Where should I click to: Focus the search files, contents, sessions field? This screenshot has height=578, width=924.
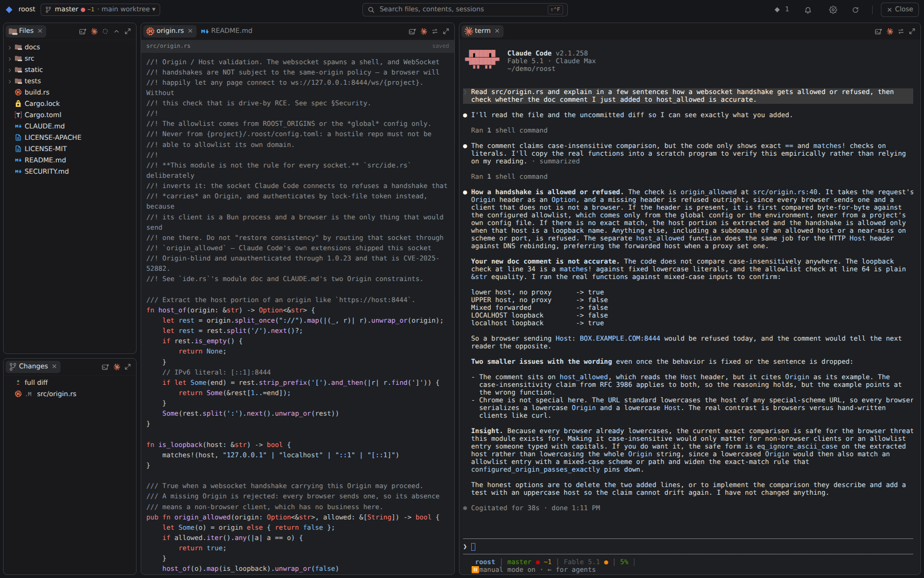pyautogui.click(x=465, y=9)
